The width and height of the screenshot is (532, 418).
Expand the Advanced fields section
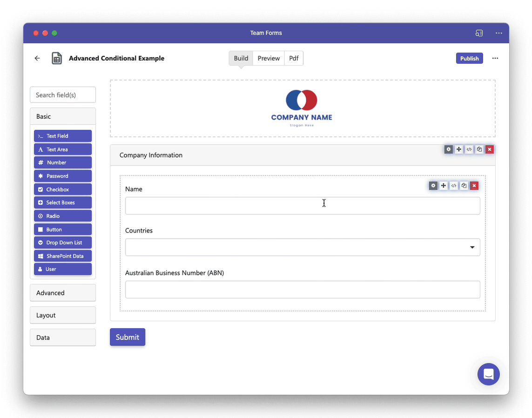tap(63, 292)
